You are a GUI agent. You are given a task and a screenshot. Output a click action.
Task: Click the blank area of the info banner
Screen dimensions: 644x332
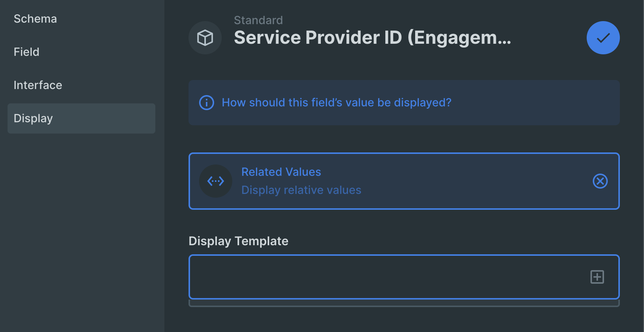coord(535,103)
